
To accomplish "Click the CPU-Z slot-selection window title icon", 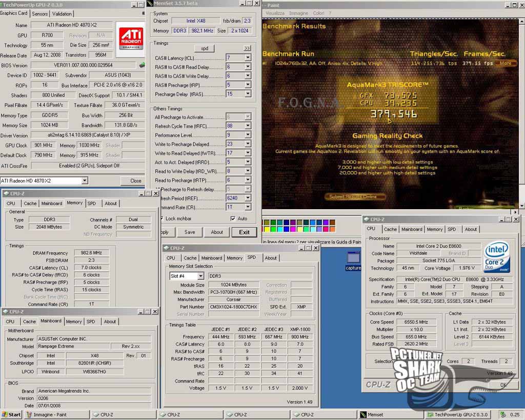I will point(167,248).
